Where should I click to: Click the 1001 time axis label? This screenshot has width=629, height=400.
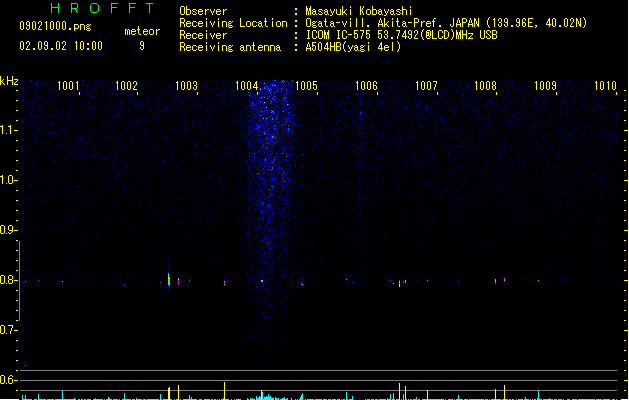tap(68, 86)
